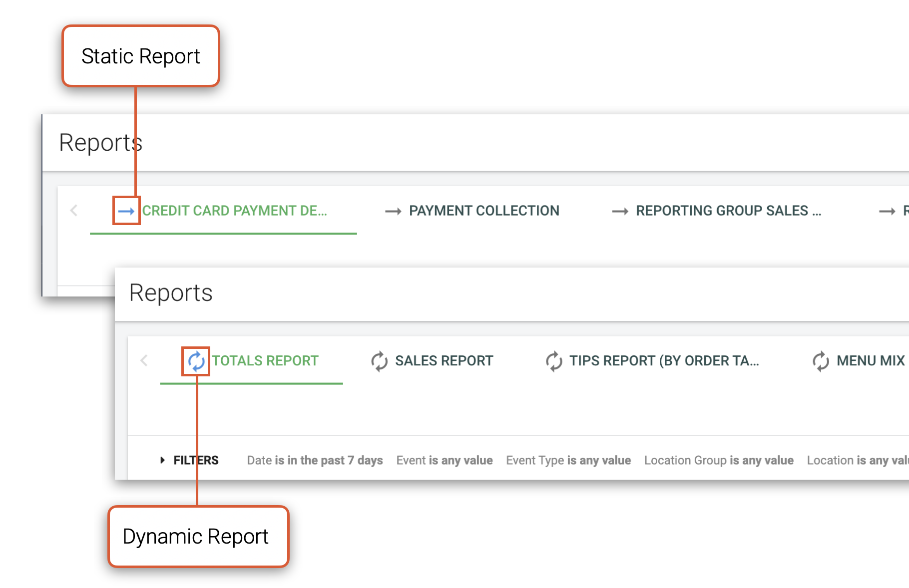
Task: Switch to the Payment Collection tab
Action: pos(483,211)
